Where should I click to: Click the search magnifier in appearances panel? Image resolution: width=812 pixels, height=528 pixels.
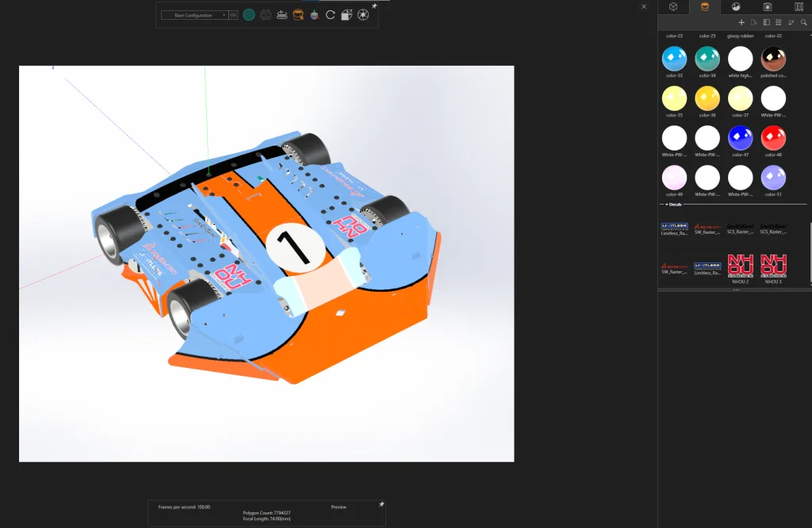(803, 22)
